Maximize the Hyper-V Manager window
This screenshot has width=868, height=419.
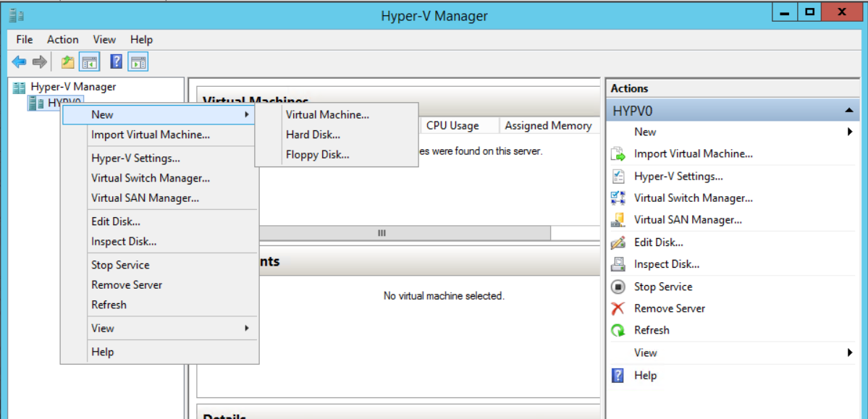(809, 12)
